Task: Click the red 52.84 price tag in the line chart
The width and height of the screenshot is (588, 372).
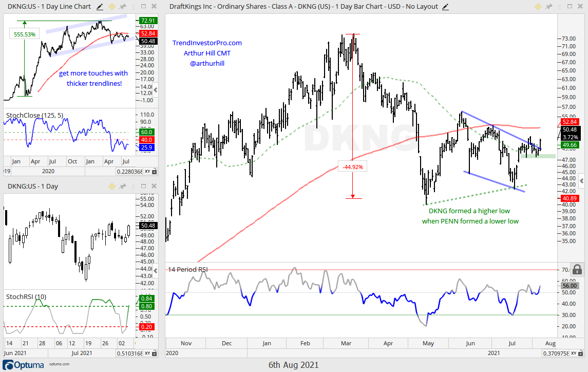Action: (x=148, y=33)
